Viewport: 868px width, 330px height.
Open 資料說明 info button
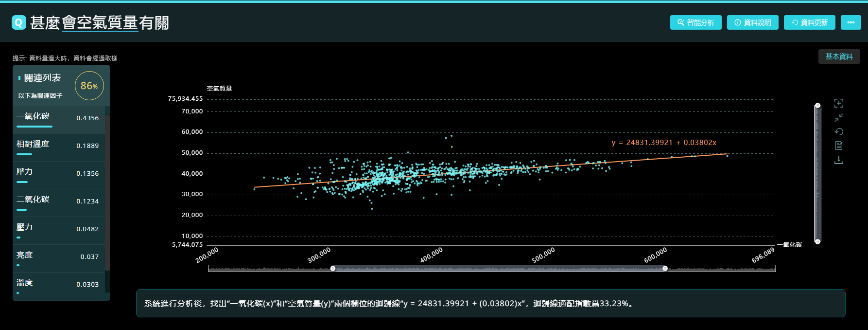click(x=752, y=22)
